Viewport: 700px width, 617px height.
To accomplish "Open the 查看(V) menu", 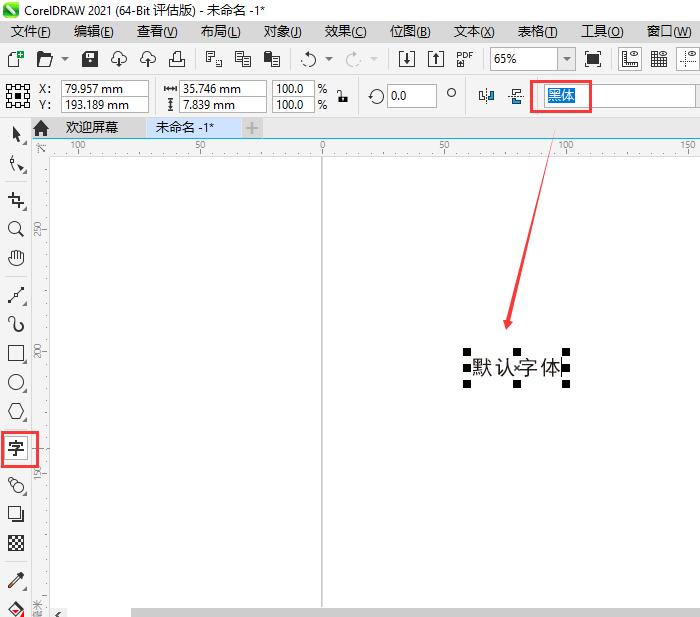I will tap(157, 31).
